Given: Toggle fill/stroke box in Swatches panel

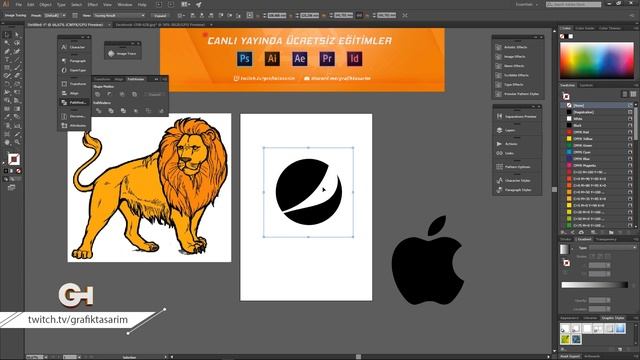Looking at the screenshot, I should [566, 96].
